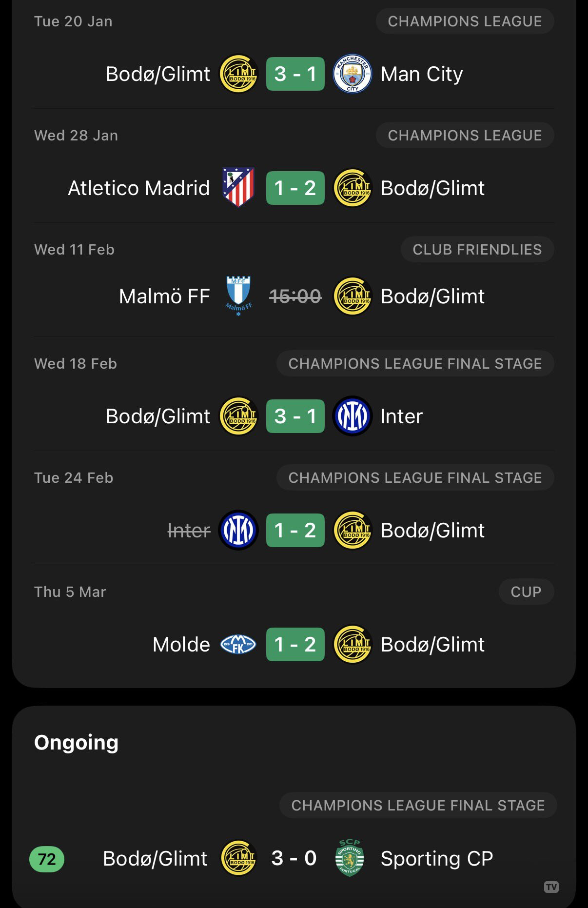Tap Inter crest in the 18 Feb match
Viewport: 588px width, 908px height.
[352, 416]
